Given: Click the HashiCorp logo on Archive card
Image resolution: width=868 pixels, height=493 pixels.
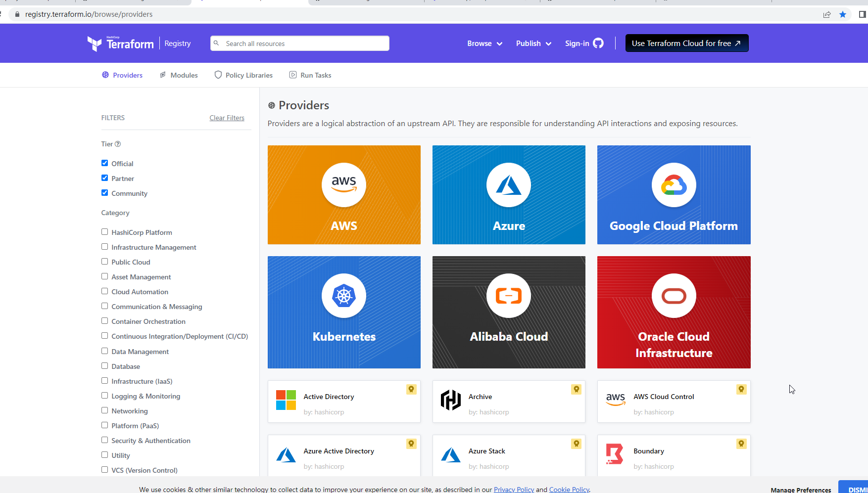Looking at the screenshot, I should click(451, 400).
